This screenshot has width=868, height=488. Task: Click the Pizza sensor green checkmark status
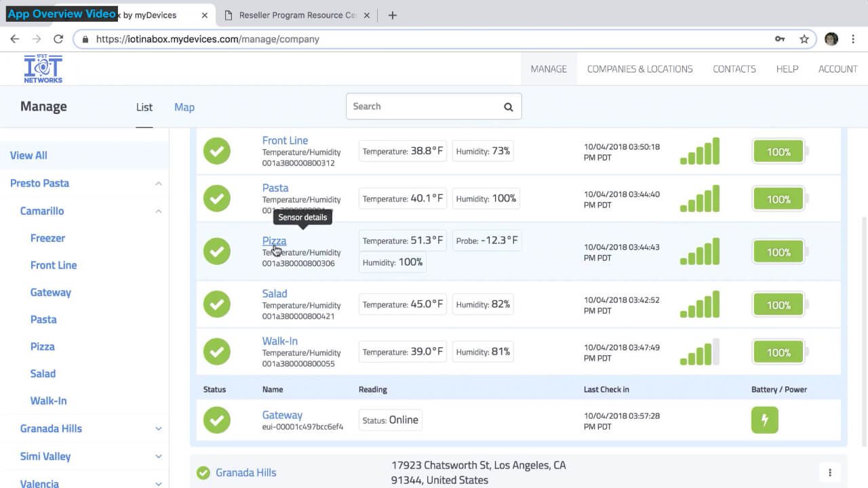coord(217,251)
